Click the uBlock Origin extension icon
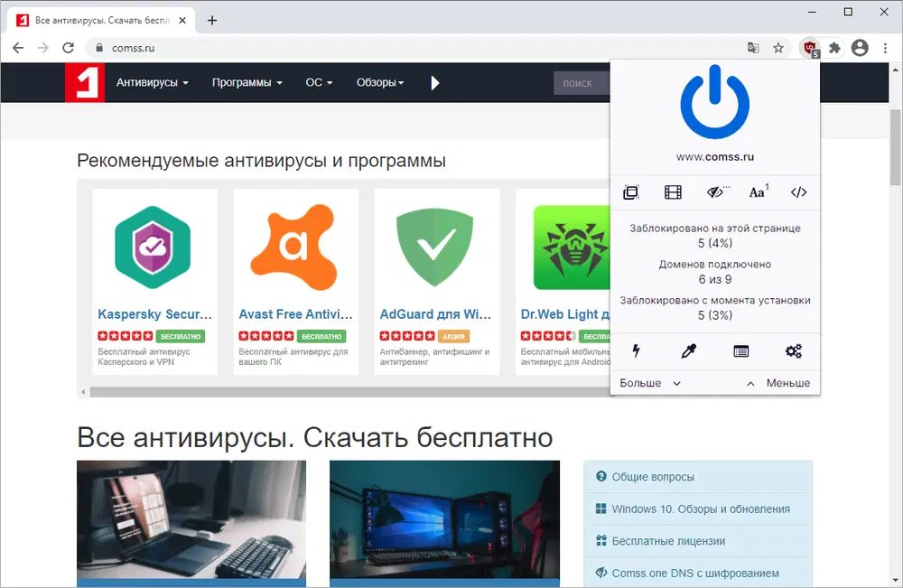 (811, 49)
